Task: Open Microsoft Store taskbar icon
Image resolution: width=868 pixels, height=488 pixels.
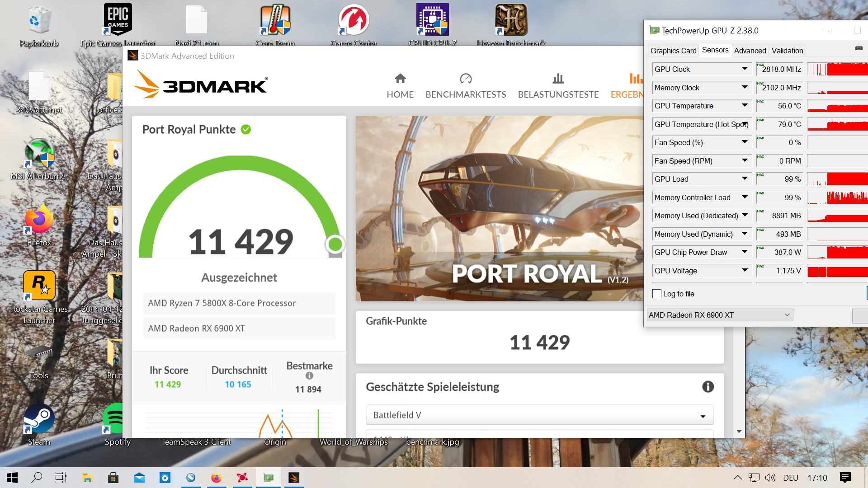Action: pos(113,478)
